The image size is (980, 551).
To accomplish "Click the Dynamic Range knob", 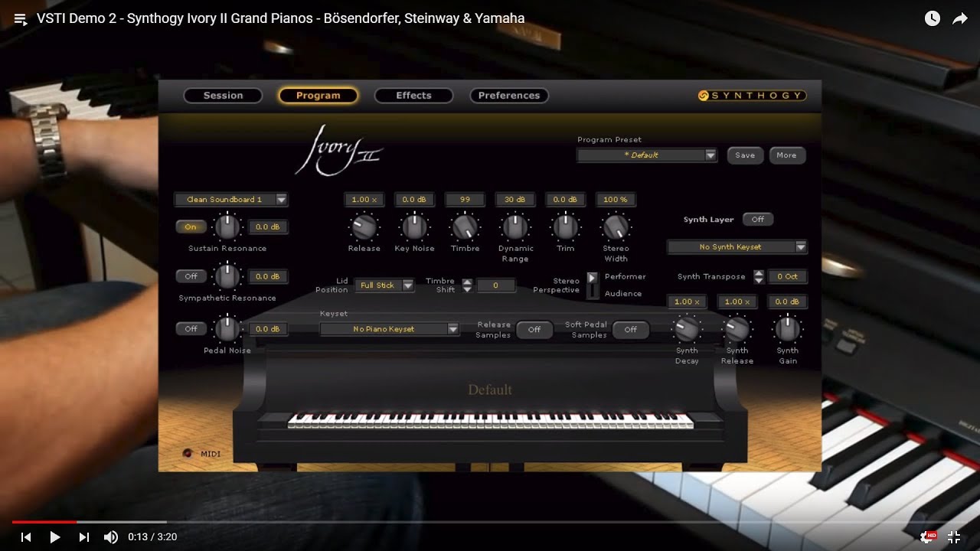I will coord(515,227).
